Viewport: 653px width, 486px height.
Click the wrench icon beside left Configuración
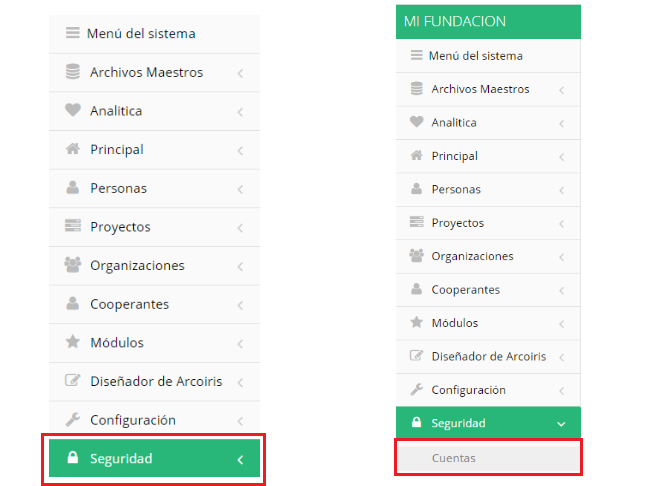coord(72,419)
